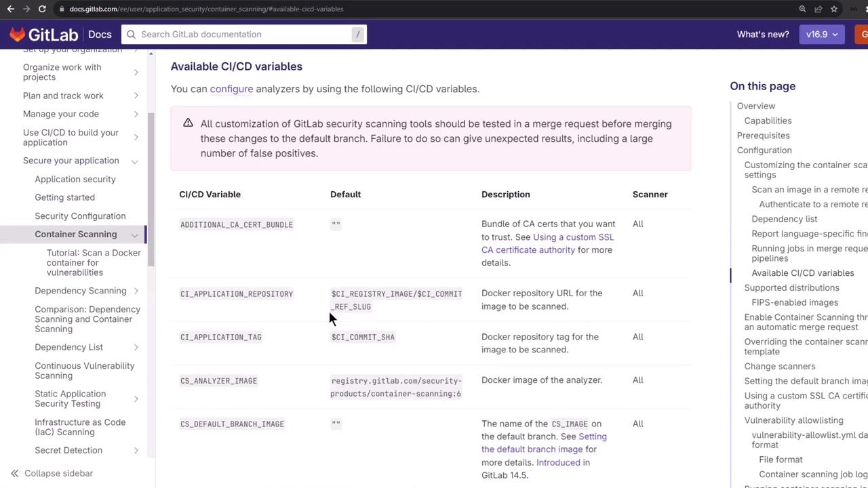
Task: Expand Organize work with projects section
Action: (x=136, y=72)
